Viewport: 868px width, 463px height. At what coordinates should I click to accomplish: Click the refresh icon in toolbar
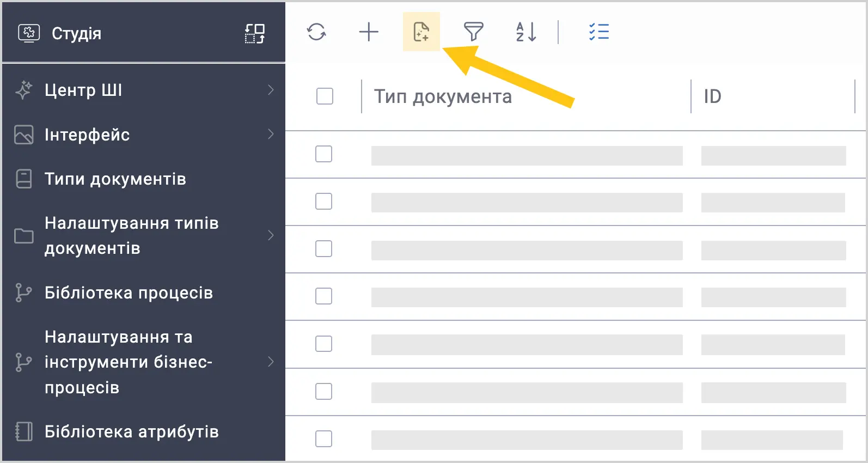tap(316, 32)
